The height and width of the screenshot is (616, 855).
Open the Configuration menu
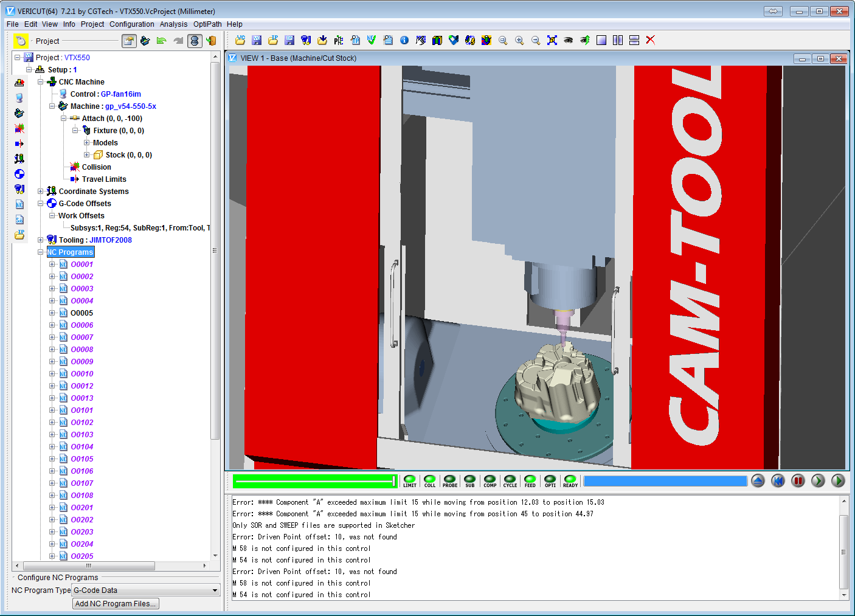coord(132,24)
